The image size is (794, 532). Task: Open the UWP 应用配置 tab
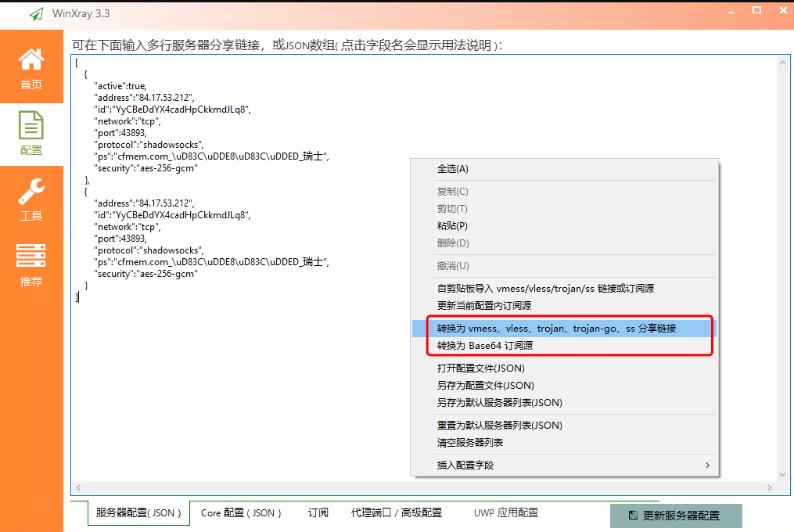pyautogui.click(x=506, y=512)
